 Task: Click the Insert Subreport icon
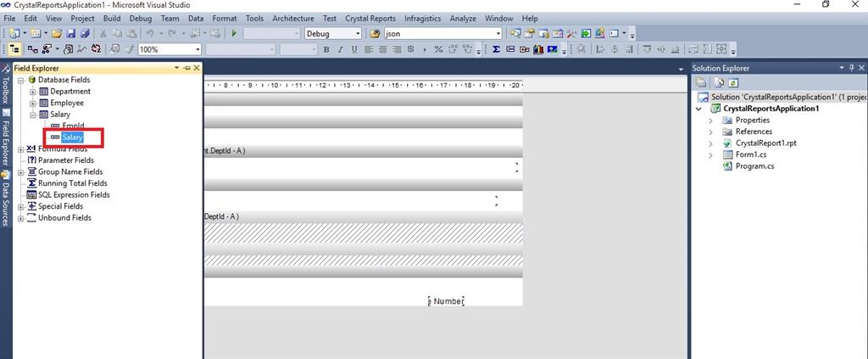[x=524, y=49]
